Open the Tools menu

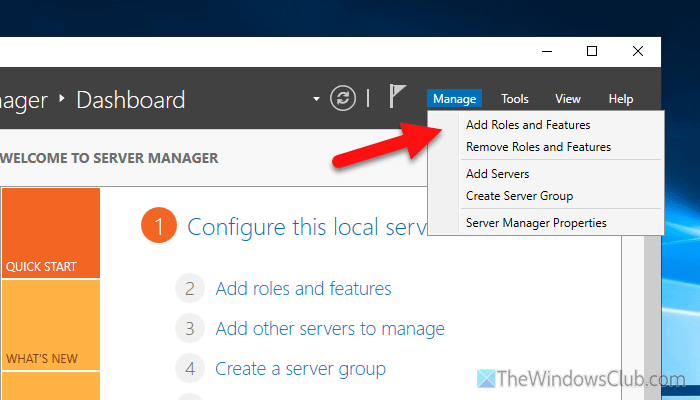tap(515, 99)
